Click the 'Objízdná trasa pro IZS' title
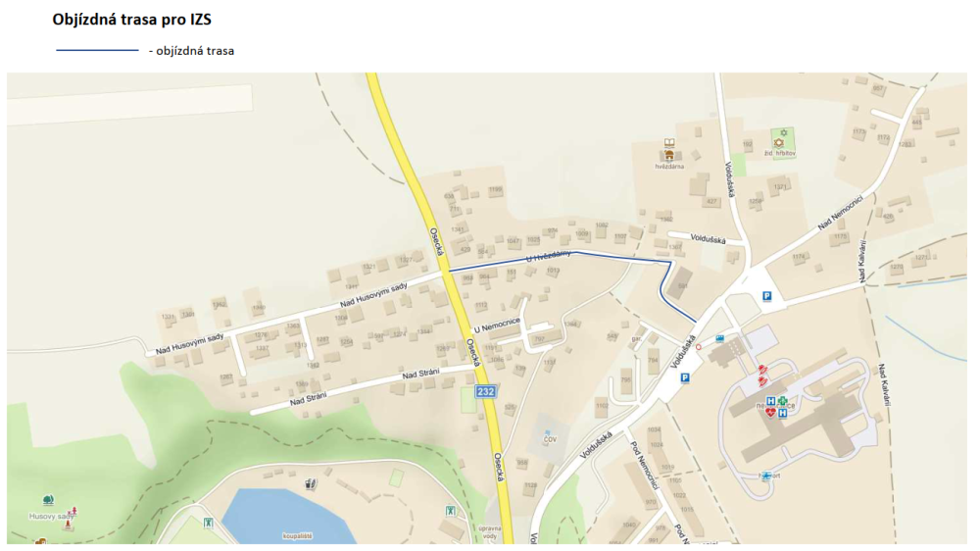The height and width of the screenshot is (551, 980). coord(132,18)
